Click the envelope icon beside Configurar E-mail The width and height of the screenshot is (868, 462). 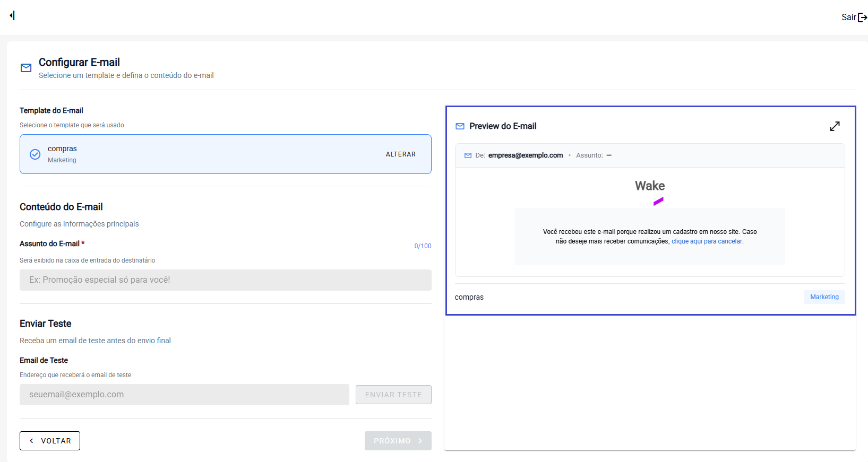pos(26,68)
